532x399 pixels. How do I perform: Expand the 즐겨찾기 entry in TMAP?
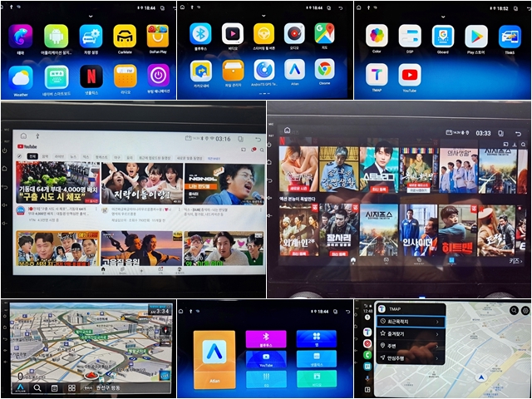[x=410, y=334]
